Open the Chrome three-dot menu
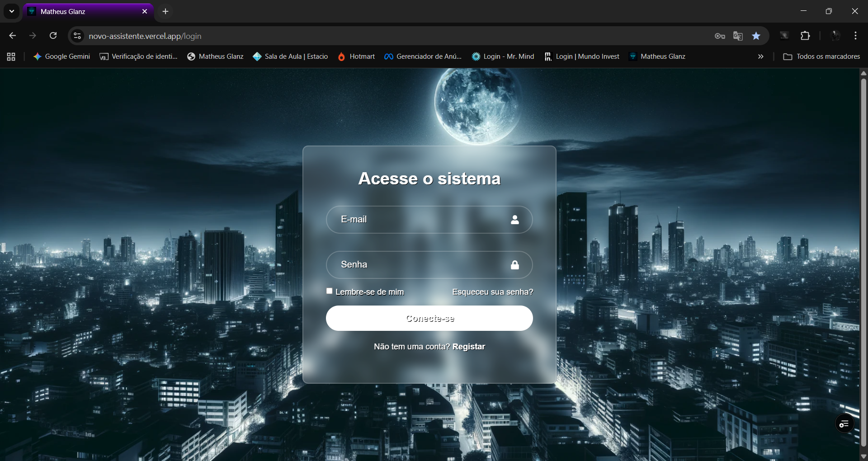868x461 pixels. [x=855, y=36]
